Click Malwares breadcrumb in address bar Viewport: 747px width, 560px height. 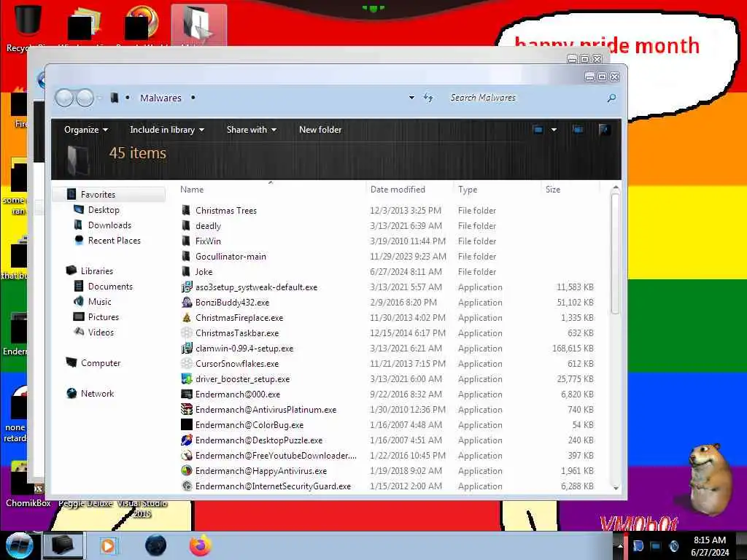[x=160, y=98]
